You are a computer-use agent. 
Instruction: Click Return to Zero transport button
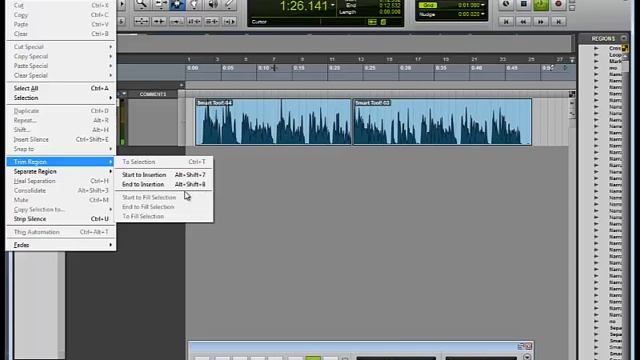(506, 22)
